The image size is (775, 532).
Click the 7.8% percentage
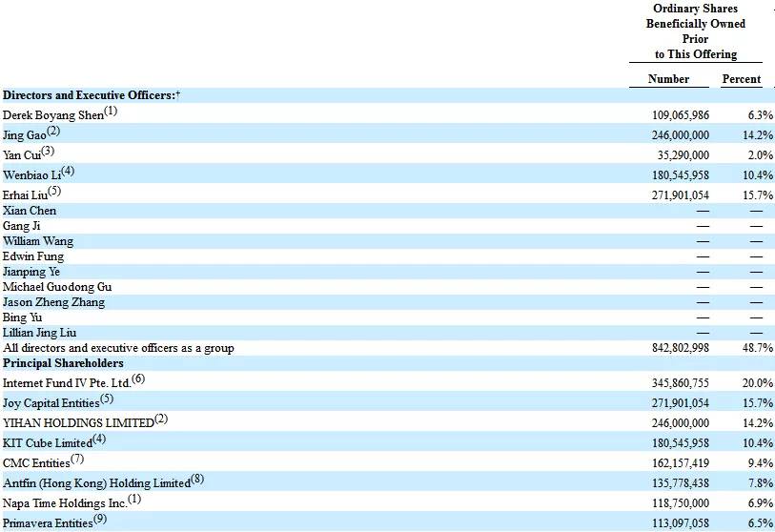[x=760, y=483]
